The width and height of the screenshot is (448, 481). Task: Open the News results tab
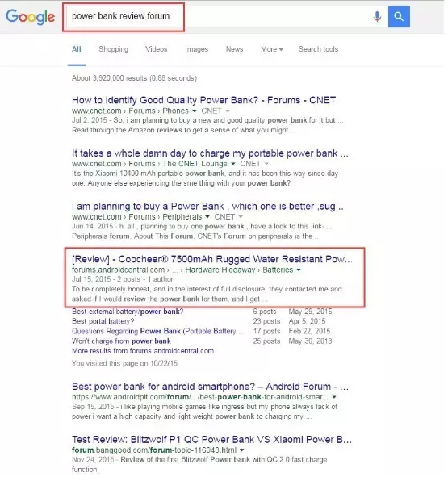pos(234,49)
